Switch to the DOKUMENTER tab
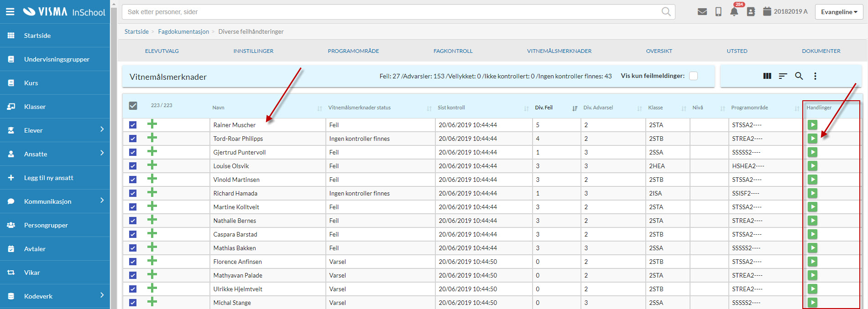The width and height of the screenshot is (868, 309). point(821,51)
